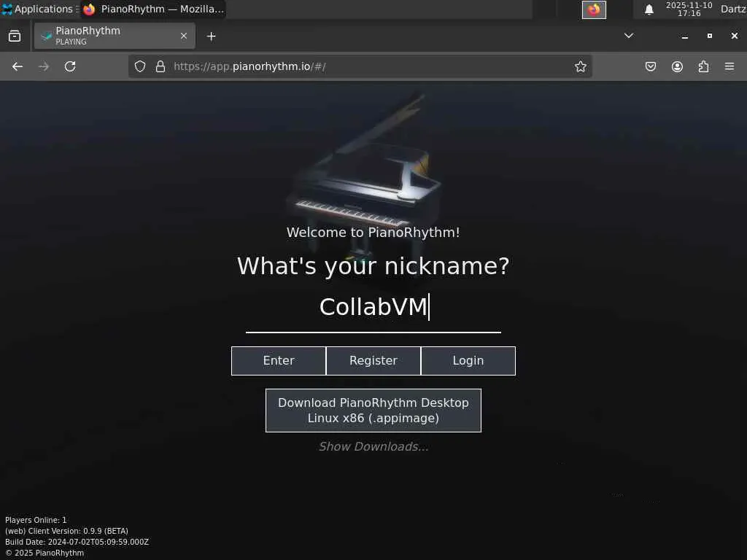Open the Firefox View icon beside the tabs
The image size is (747, 560).
click(x=15, y=36)
